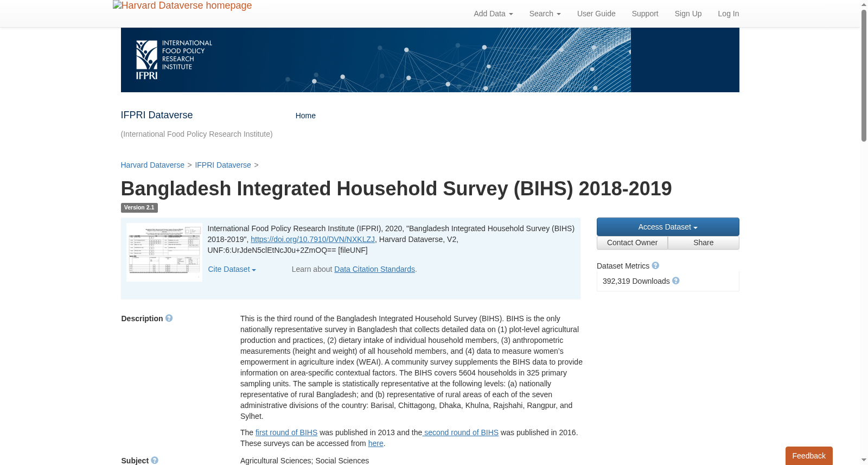Click the page vertical scrollbar
The image size is (868, 465).
(864, 76)
